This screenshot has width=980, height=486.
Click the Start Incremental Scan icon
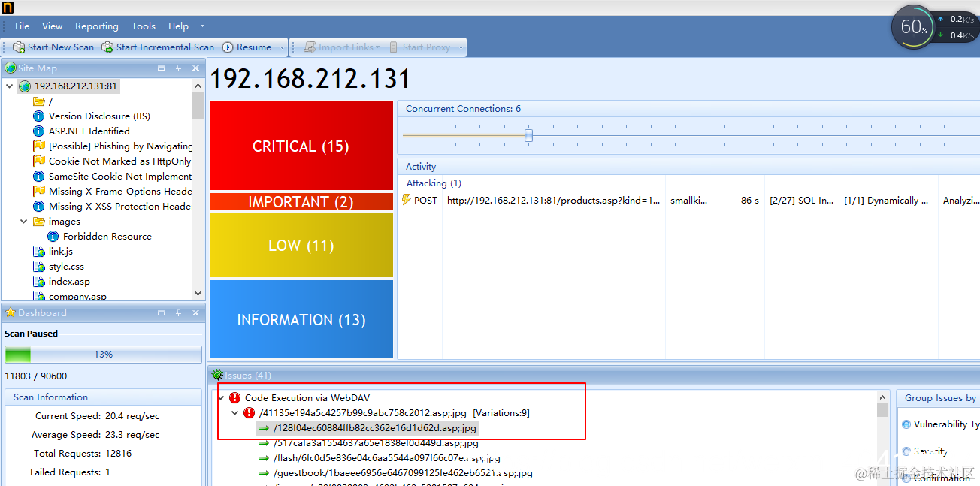point(107,47)
